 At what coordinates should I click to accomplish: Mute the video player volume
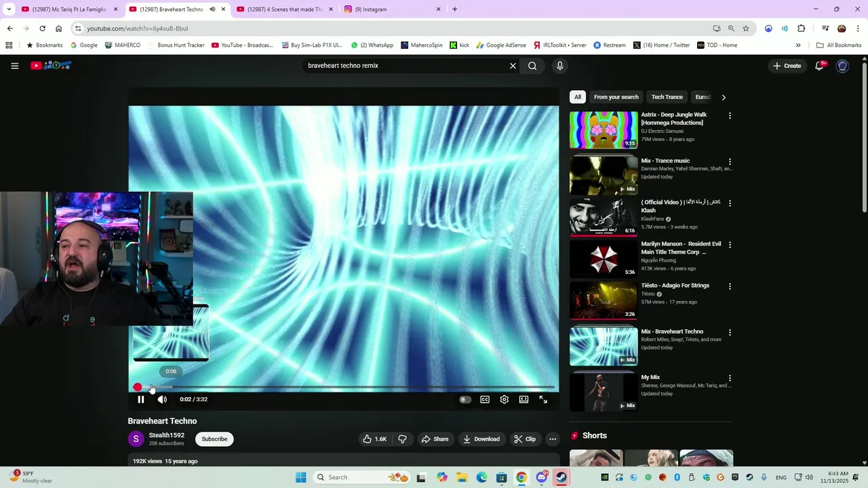tap(162, 399)
